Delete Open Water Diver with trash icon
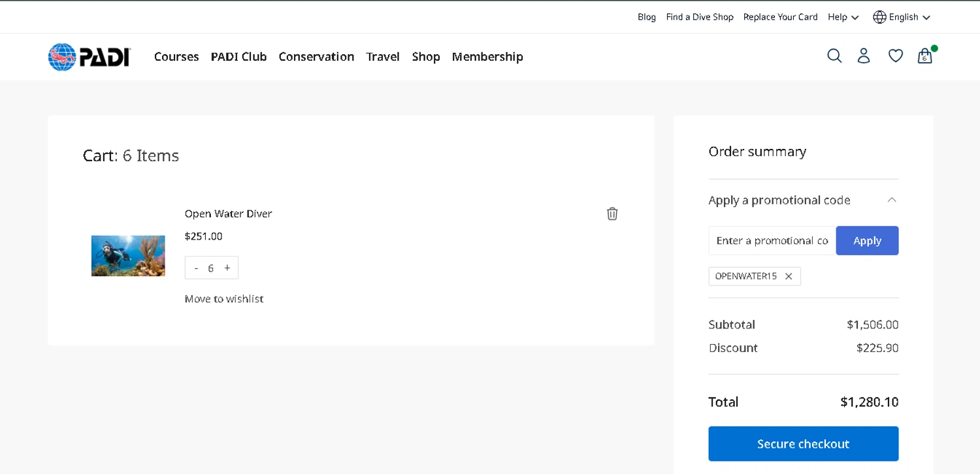Image resolution: width=980 pixels, height=474 pixels. pyautogui.click(x=612, y=213)
